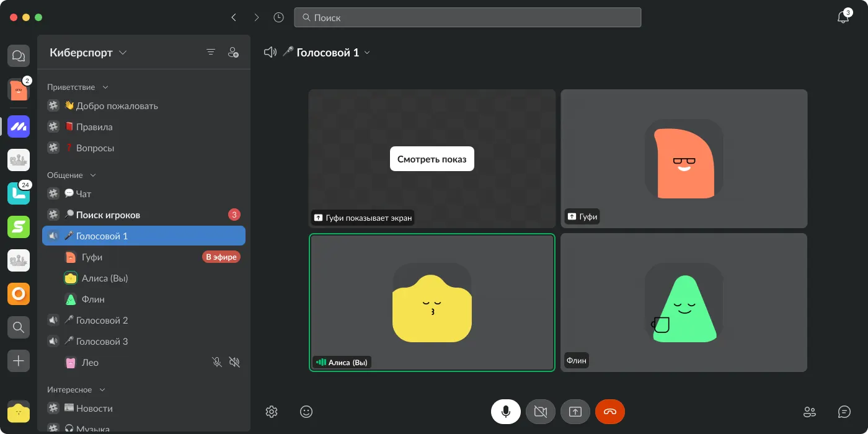Click the Смотреть показ button
Screen dimensions: 868x434
point(432,159)
